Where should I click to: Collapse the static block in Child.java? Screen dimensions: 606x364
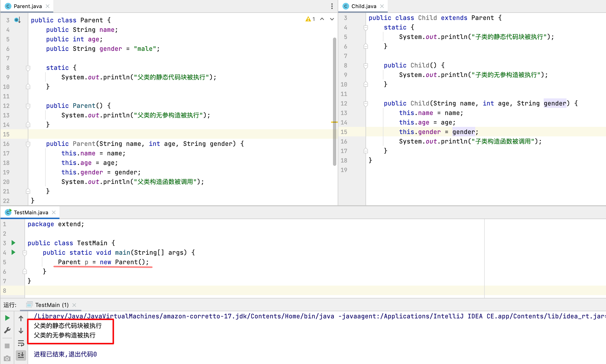pos(366,28)
